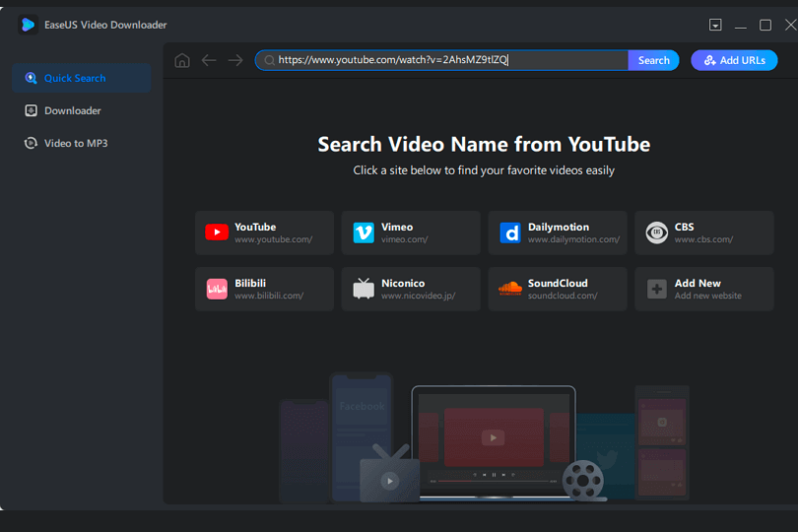Click the CBS eye logo icon
This screenshot has width=798, height=532.
656,233
